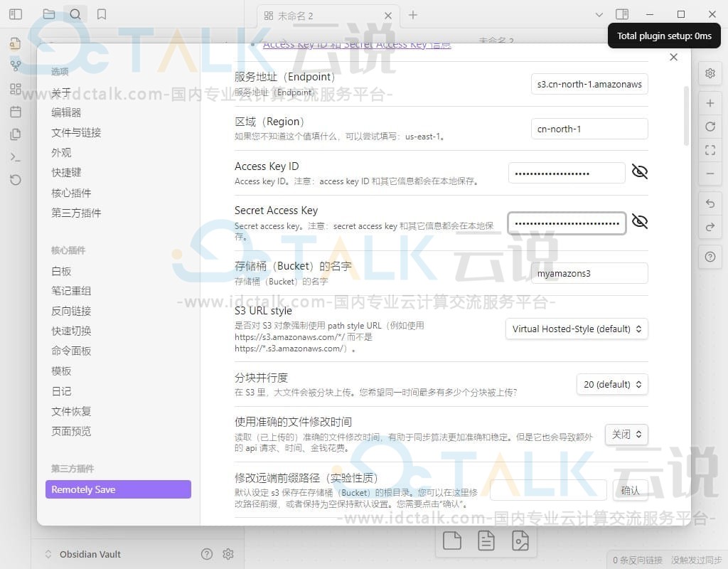Open the 20 (default) concurrency dropdown
This screenshot has width=728, height=569.
[612, 384]
